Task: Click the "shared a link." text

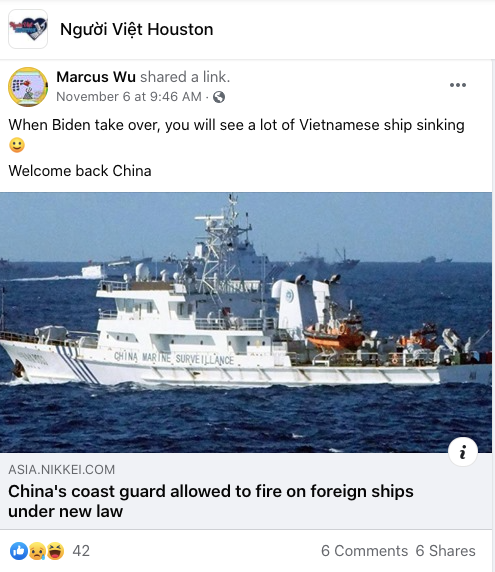Action: coord(185,77)
